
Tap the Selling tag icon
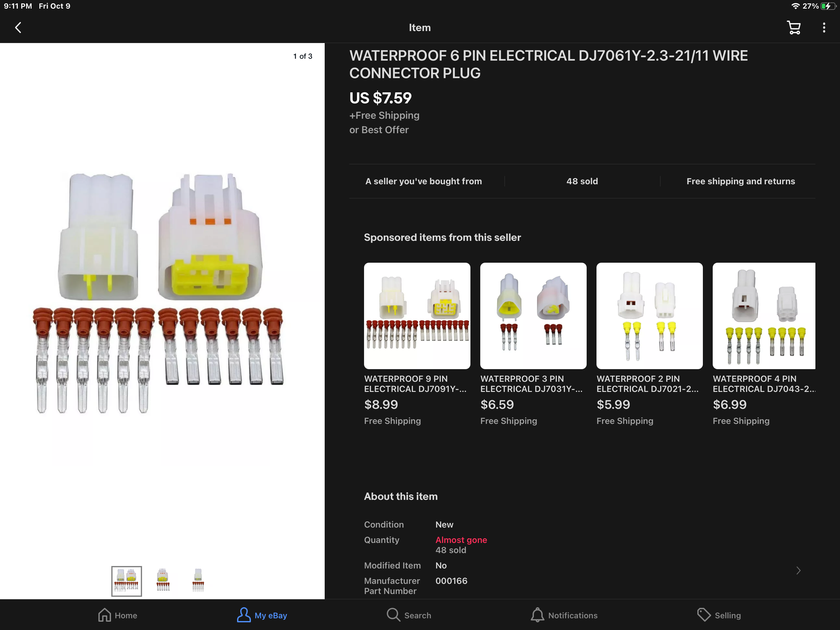[704, 615]
